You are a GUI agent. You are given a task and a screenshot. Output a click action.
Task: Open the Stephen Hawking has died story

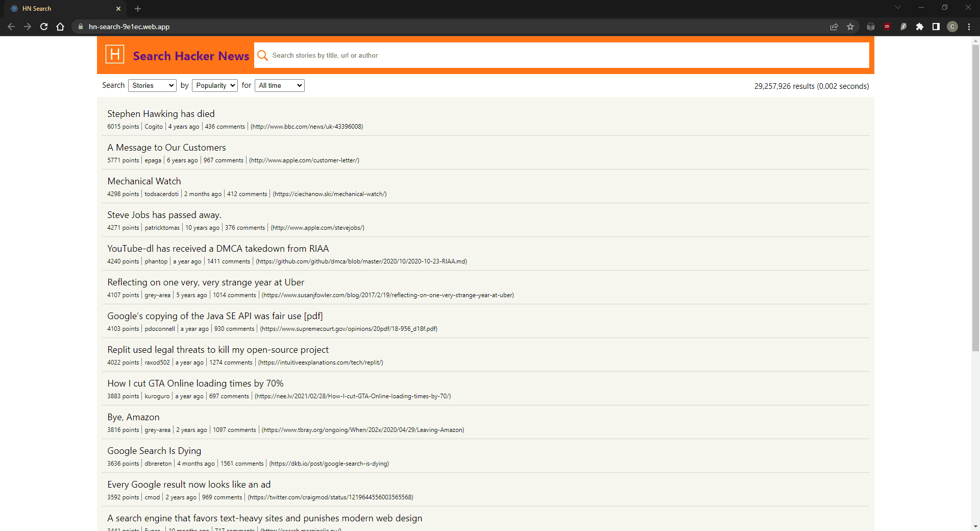pyautogui.click(x=161, y=114)
